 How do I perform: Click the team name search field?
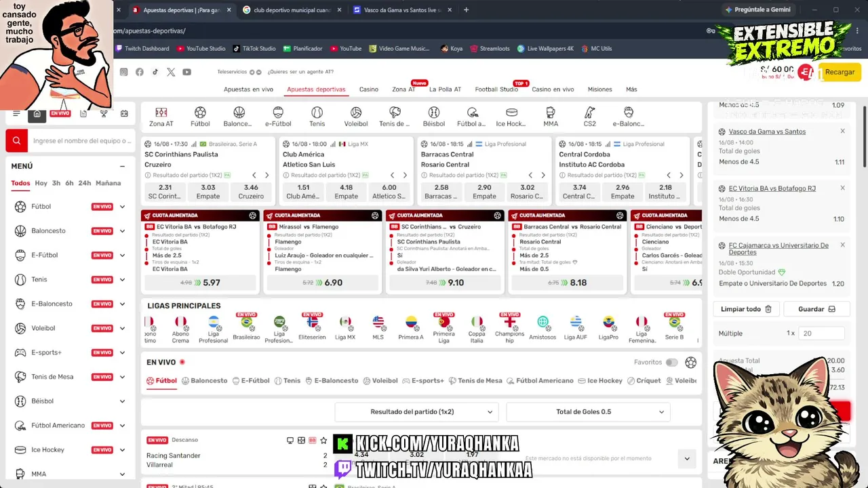[81, 141]
